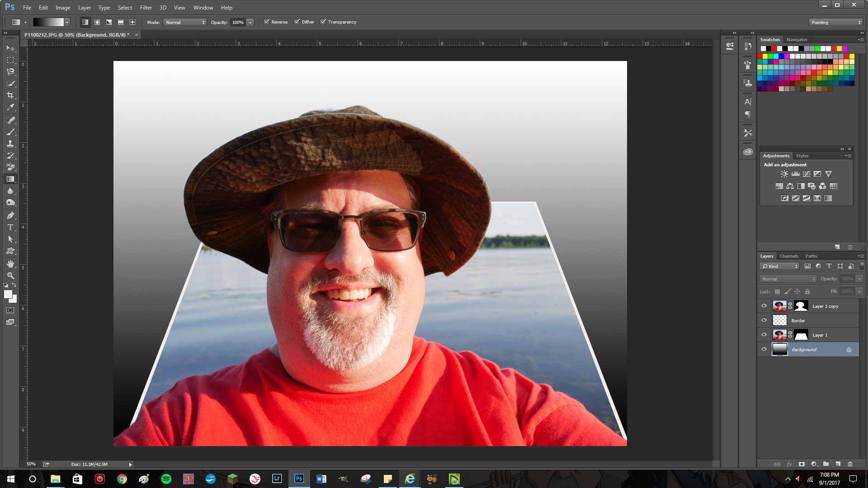The image size is (868, 488).
Task: Select the Pen tool
Action: click(10, 216)
